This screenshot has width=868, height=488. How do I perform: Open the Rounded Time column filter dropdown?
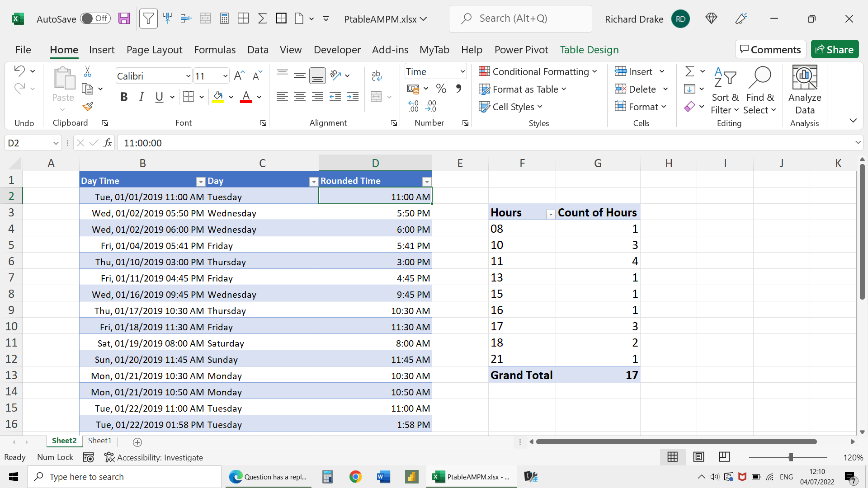[x=426, y=182]
